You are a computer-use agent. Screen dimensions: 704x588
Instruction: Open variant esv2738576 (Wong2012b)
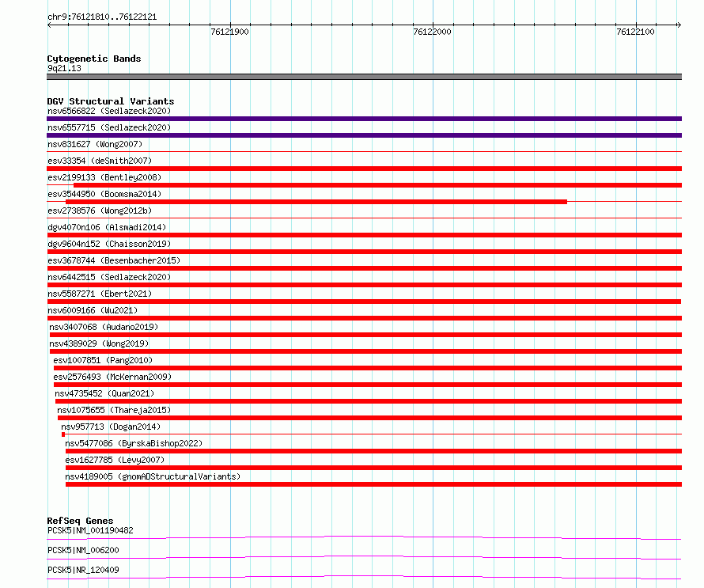point(100,211)
